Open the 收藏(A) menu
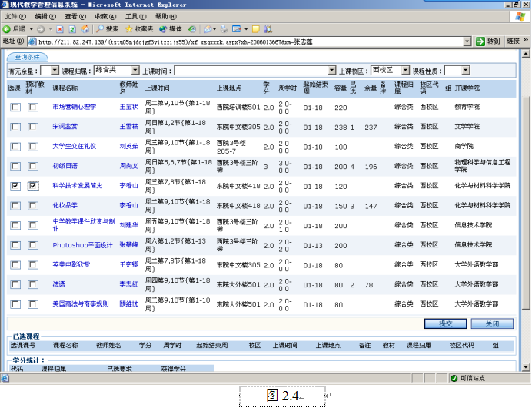 [106, 16]
